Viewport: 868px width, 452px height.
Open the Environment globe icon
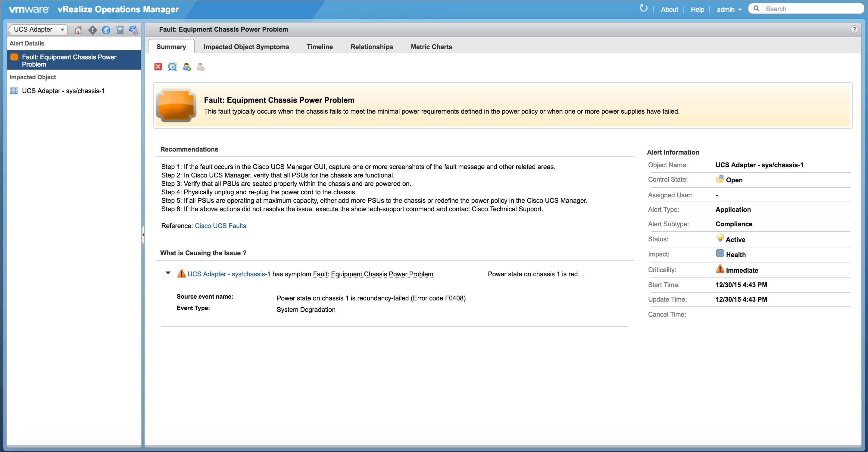pyautogui.click(x=106, y=30)
